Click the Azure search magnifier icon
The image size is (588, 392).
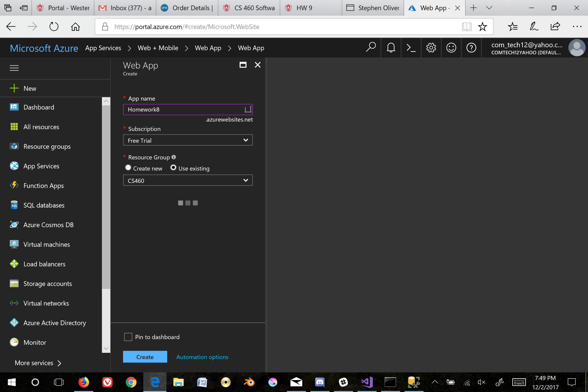371,47
